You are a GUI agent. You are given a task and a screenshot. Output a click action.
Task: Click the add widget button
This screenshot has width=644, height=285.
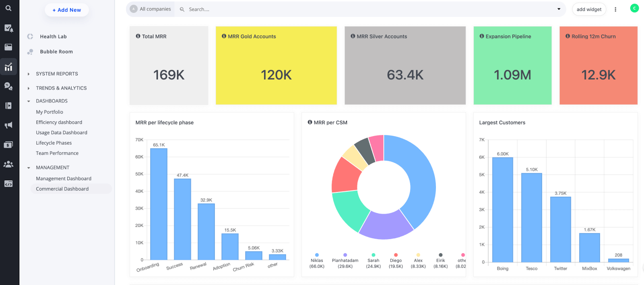click(589, 9)
